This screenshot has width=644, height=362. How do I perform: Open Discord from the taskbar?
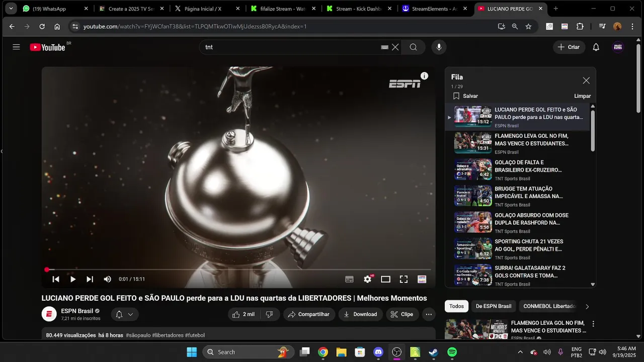tap(378, 352)
